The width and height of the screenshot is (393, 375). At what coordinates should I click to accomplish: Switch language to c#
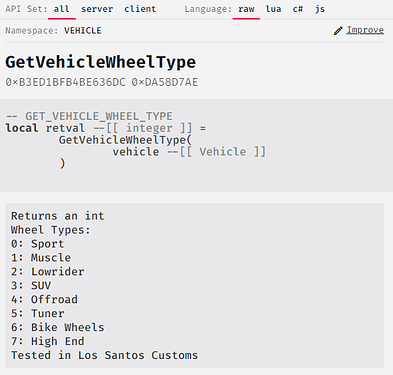pyautogui.click(x=298, y=9)
